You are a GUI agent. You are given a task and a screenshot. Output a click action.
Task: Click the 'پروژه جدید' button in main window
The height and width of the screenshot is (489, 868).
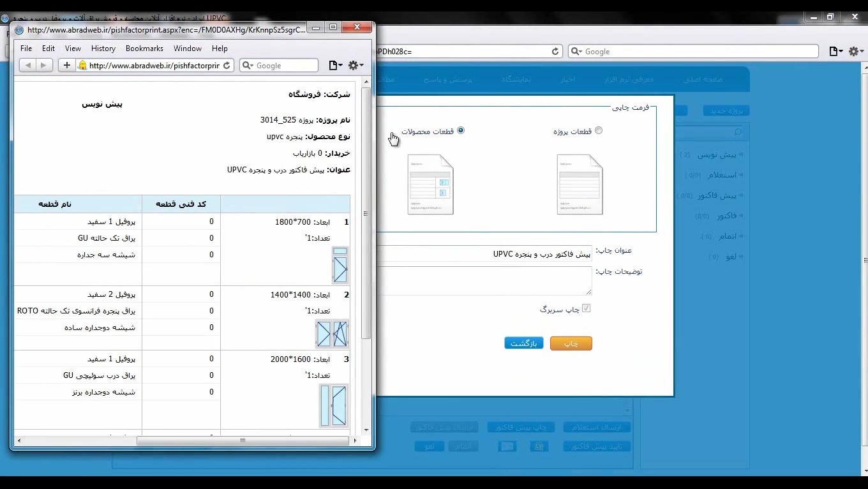tap(726, 110)
